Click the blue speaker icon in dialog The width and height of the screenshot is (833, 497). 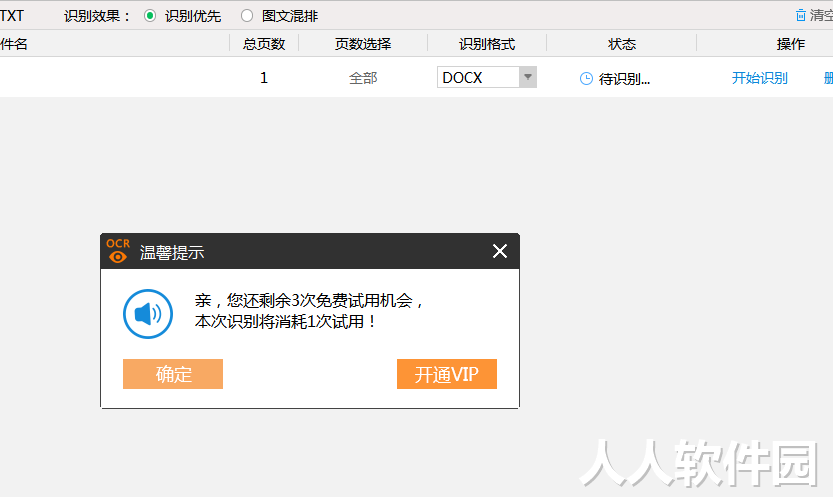coord(148,314)
